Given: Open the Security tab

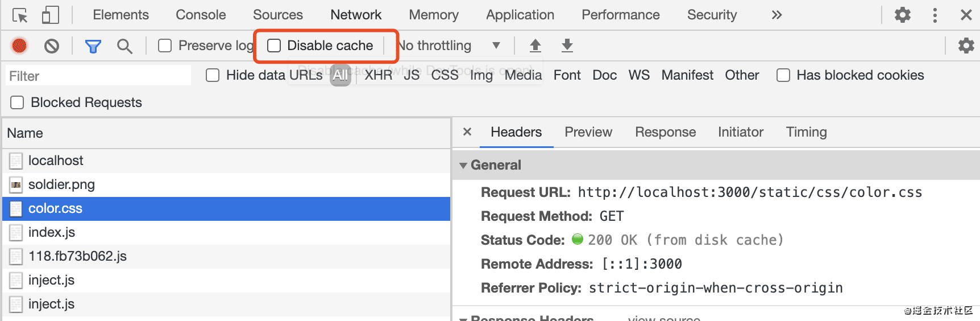Looking at the screenshot, I should pos(712,15).
